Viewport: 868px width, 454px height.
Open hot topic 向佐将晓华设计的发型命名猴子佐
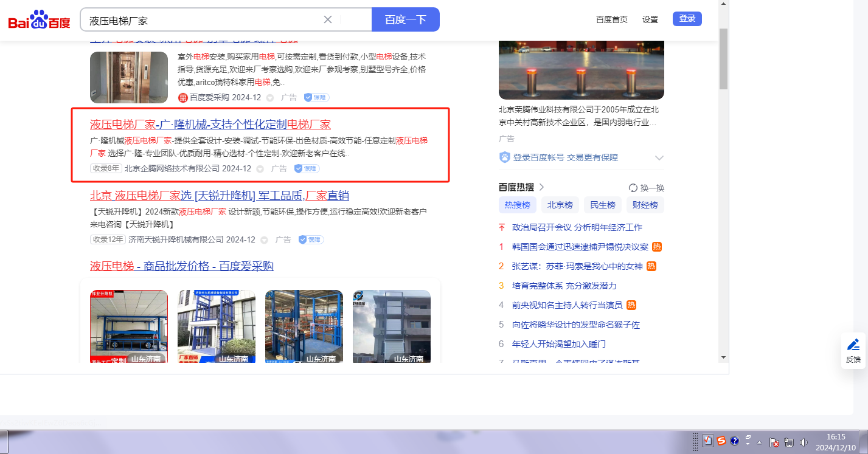(576, 325)
